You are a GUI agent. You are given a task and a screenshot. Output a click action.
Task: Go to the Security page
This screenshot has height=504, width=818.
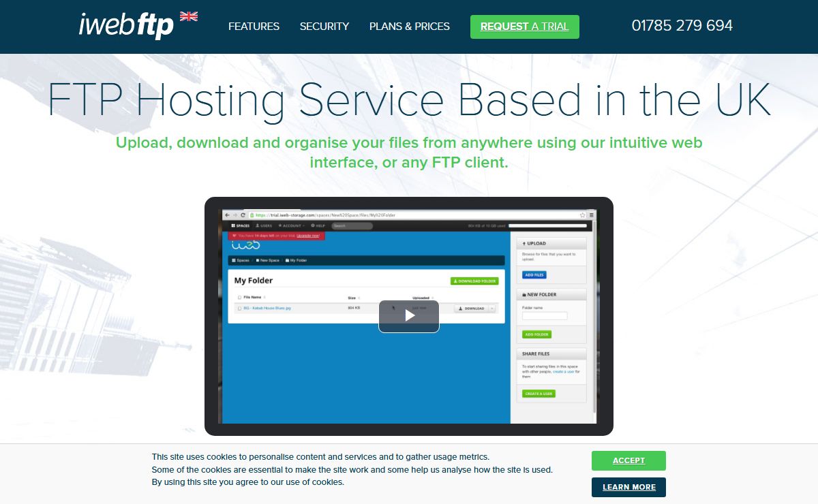[324, 27]
